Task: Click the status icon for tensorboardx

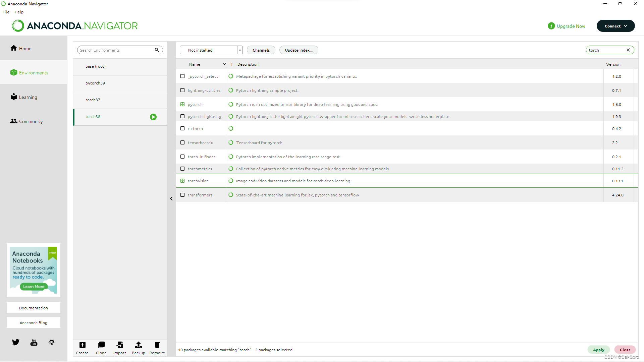Action: (231, 142)
